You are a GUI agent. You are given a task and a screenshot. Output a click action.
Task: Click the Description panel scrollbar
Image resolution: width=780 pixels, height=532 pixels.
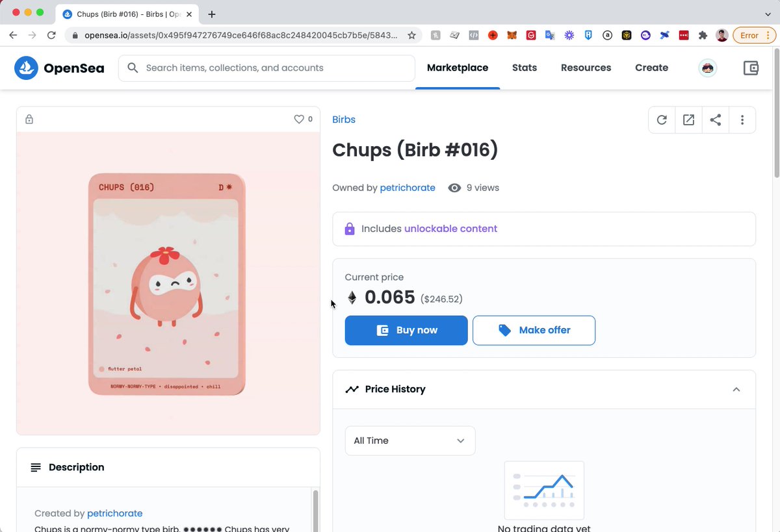click(x=315, y=511)
